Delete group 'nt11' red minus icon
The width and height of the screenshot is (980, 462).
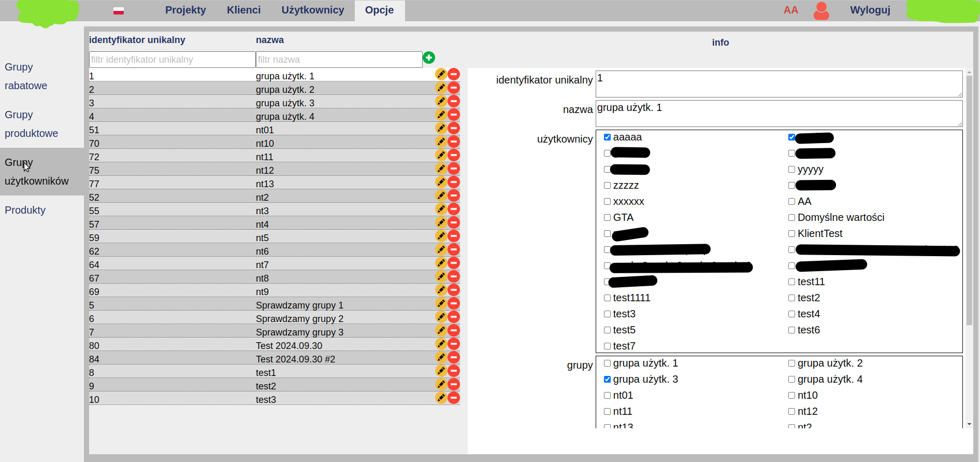pyautogui.click(x=454, y=155)
